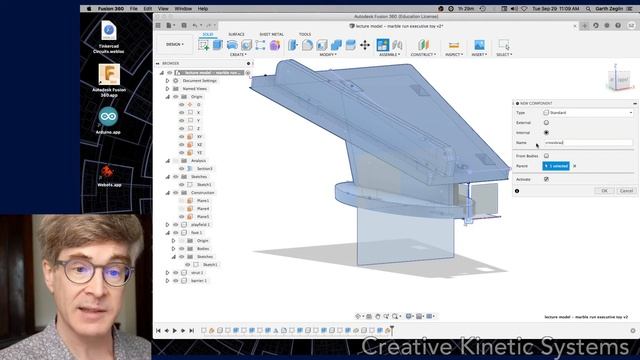Click the ViewCube in the viewport corner
Screen dimensions: 640x360
coord(619,79)
